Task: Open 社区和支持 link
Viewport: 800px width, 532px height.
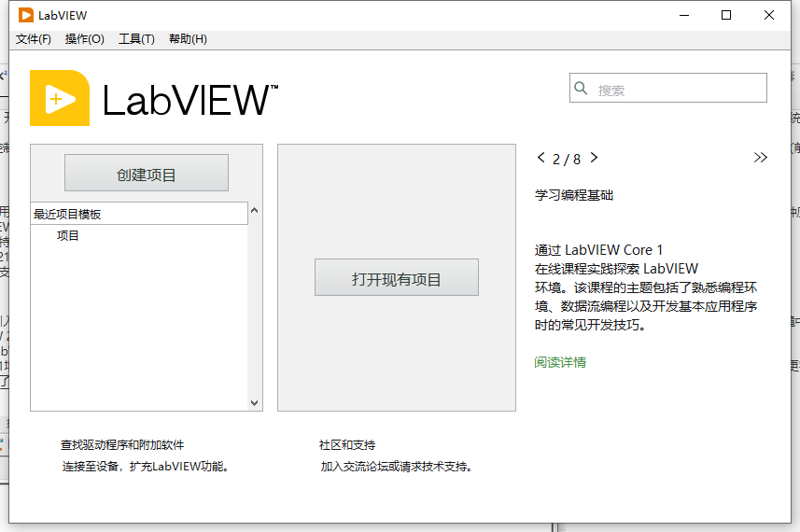Action: click(347, 445)
